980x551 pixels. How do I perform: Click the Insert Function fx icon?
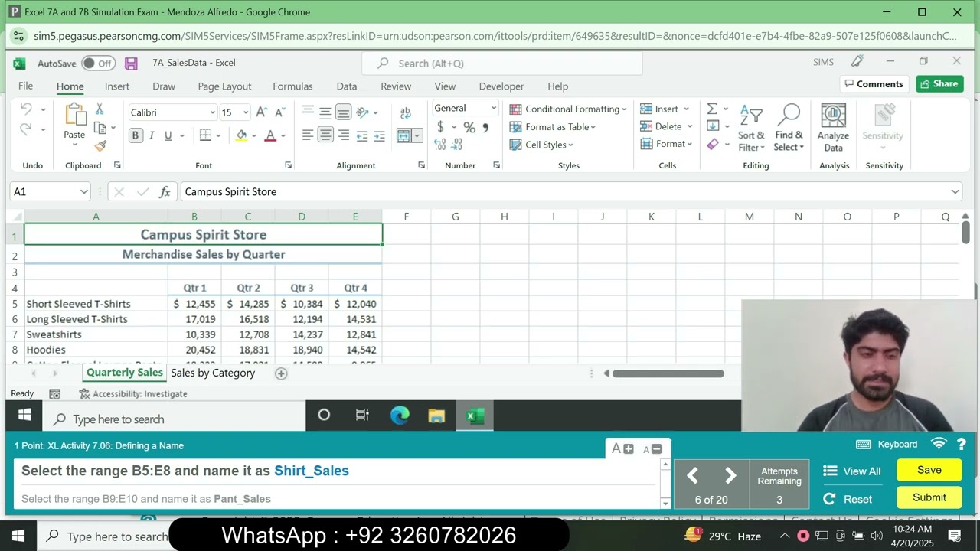point(165,192)
